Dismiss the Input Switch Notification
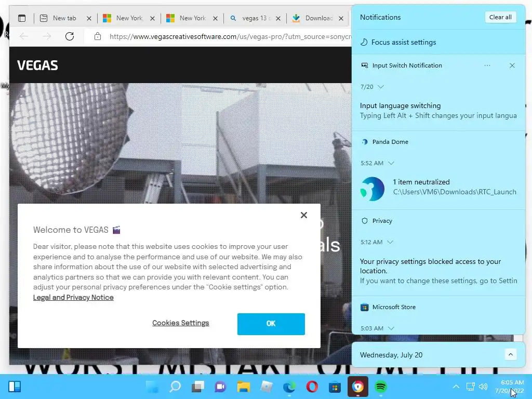The width and height of the screenshot is (532, 399). click(512, 65)
